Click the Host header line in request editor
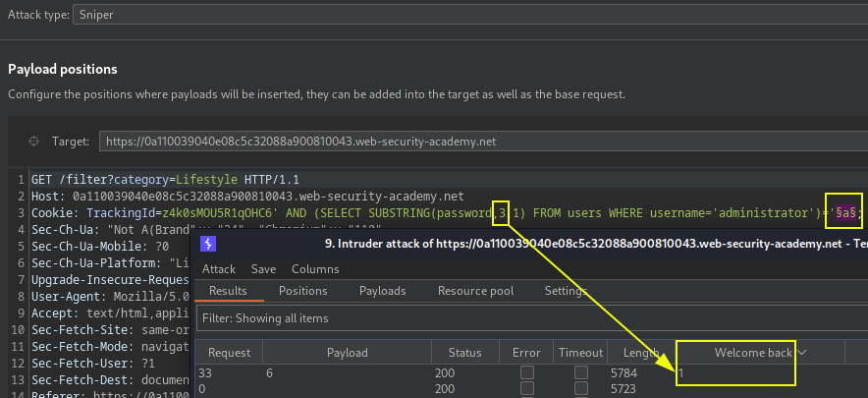 pyautogui.click(x=247, y=197)
